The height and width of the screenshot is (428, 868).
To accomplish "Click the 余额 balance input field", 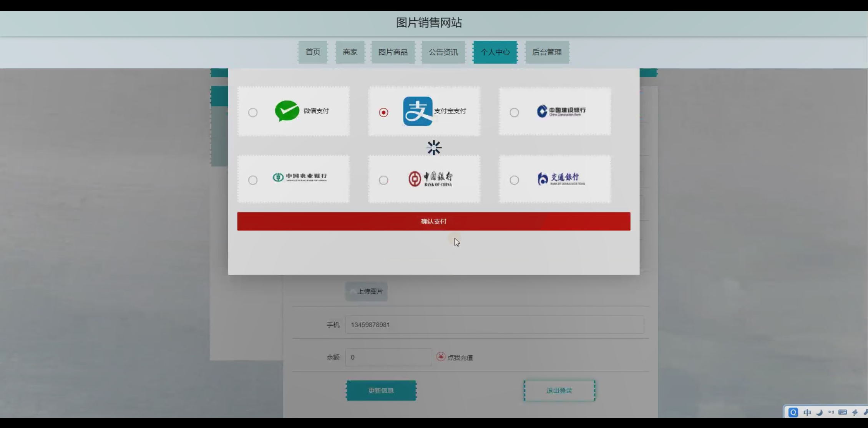I will tap(388, 357).
